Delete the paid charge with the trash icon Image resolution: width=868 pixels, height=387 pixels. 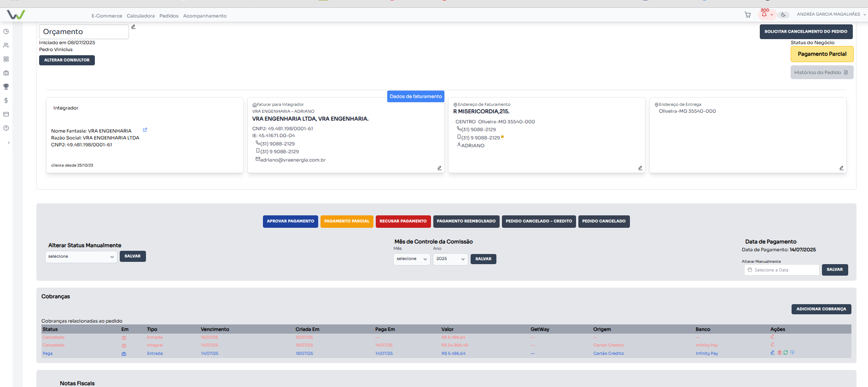[x=780, y=353]
